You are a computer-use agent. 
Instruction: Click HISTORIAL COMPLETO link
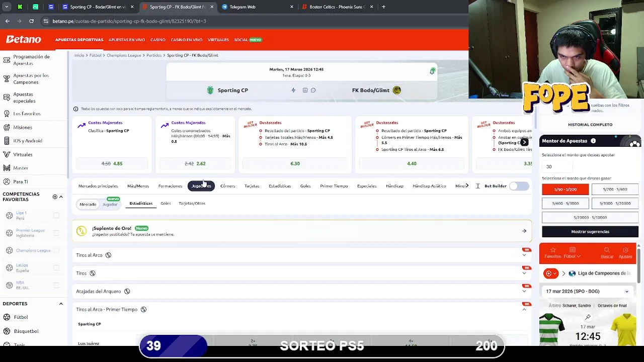coord(590,125)
